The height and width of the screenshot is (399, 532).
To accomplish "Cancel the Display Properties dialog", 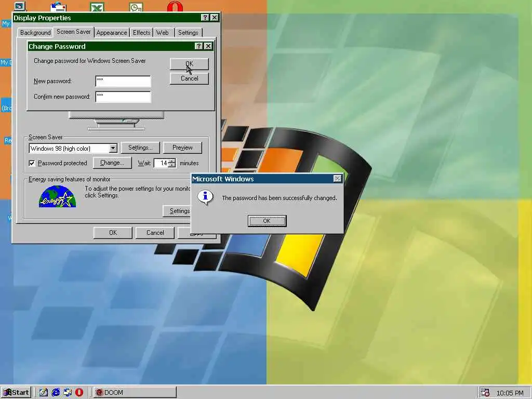I will pyautogui.click(x=155, y=233).
